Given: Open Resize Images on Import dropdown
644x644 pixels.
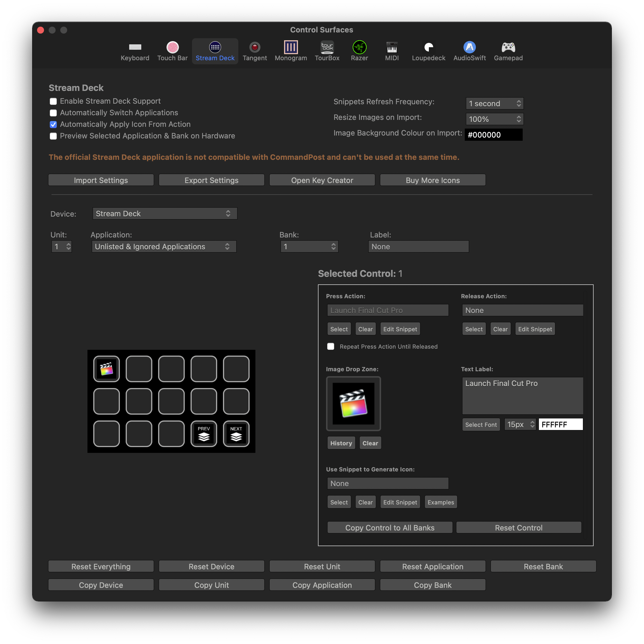Looking at the screenshot, I should tap(494, 119).
